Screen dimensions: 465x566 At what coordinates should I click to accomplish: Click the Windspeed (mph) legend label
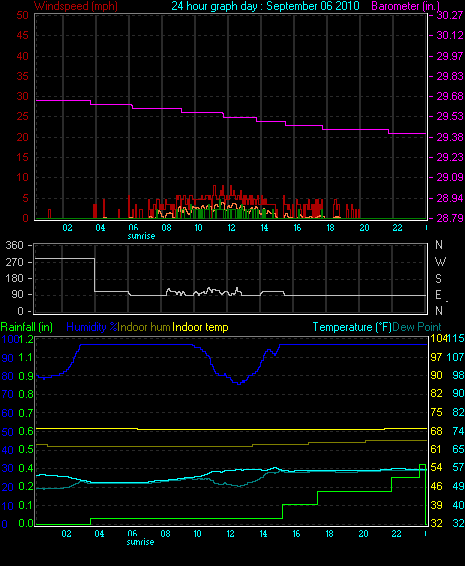pos(76,6)
